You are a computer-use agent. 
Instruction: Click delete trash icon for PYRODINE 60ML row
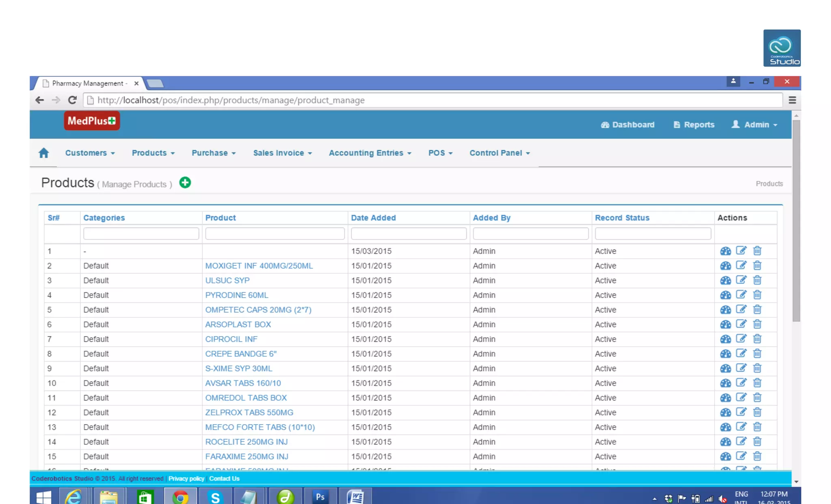coord(757,295)
